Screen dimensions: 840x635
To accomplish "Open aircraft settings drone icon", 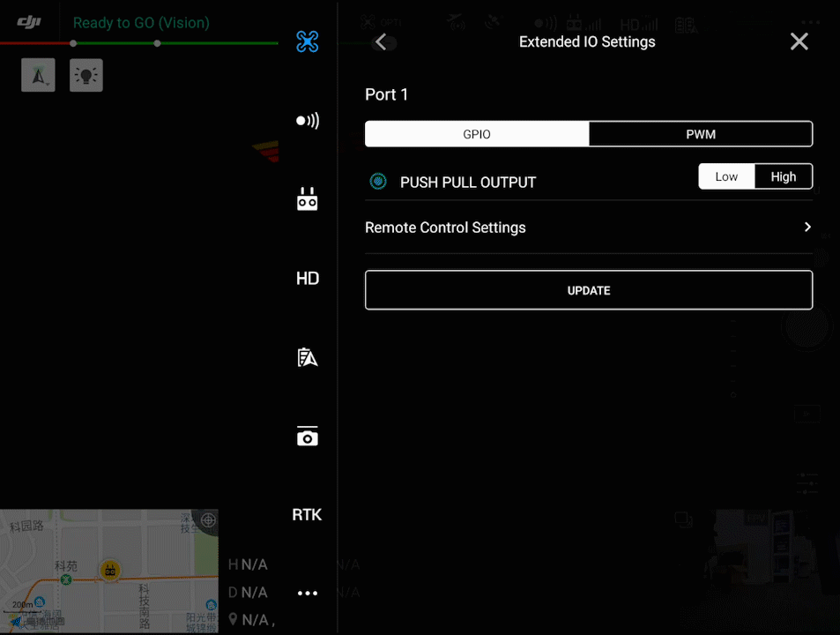I will (307, 41).
